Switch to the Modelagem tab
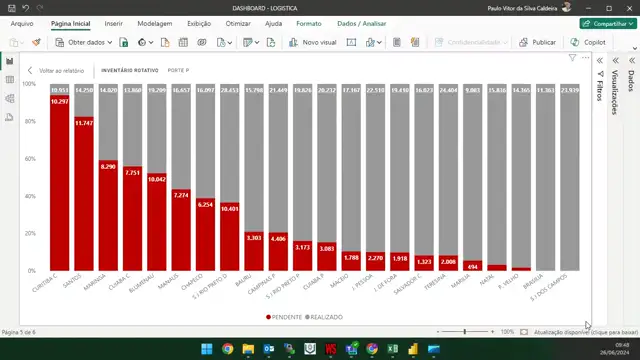Screen dimensions: 640x360 pos(155,24)
